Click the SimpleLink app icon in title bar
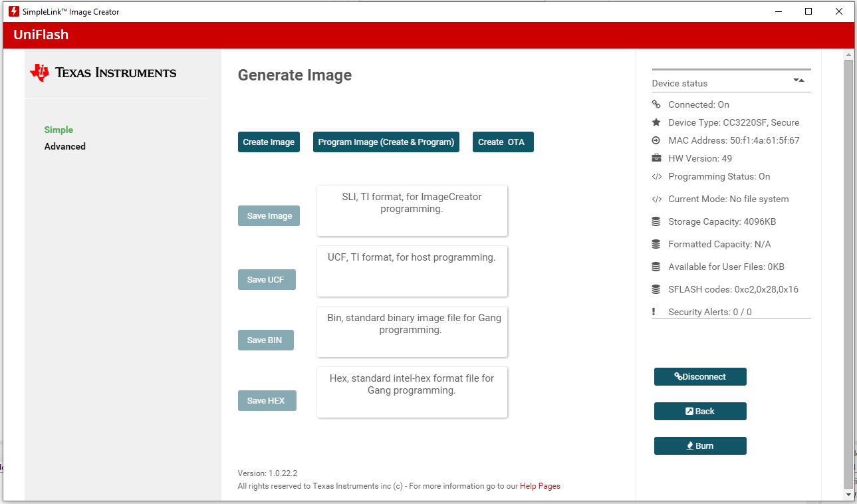 [13, 11]
